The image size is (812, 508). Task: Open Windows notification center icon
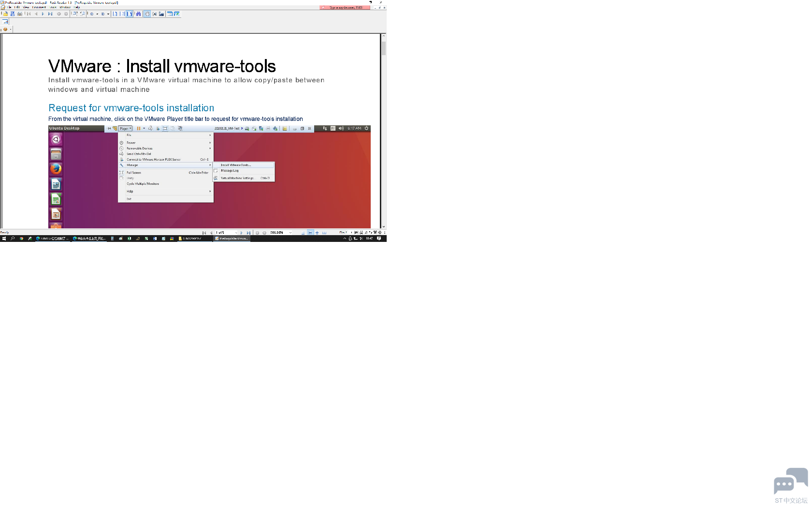click(x=379, y=239)
